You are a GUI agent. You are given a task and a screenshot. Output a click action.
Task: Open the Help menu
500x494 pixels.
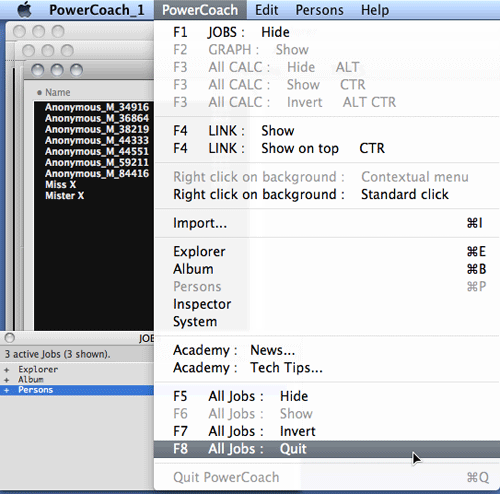pos(375,10)
